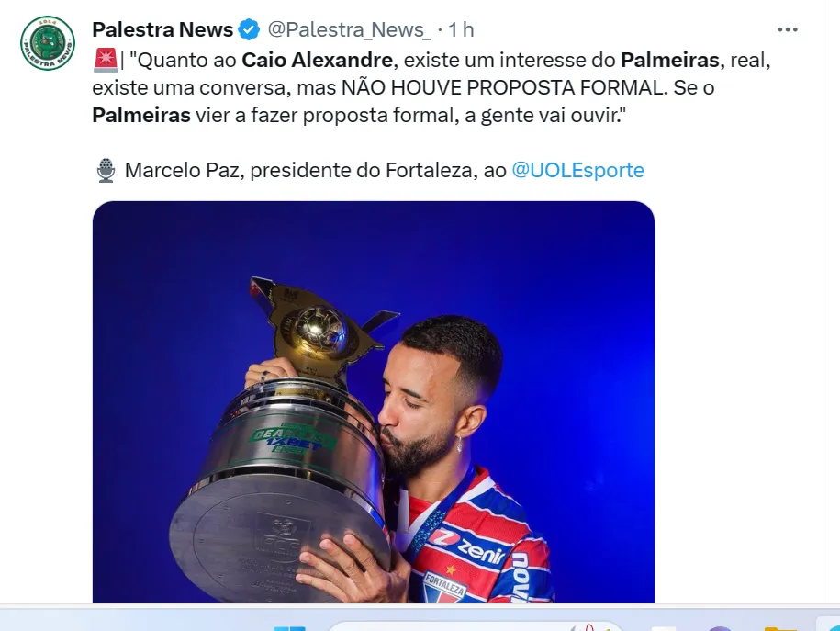Click the Palestra News display name
Image resolution: width=840 pixels, height=631 pixels.
point(162,29)
